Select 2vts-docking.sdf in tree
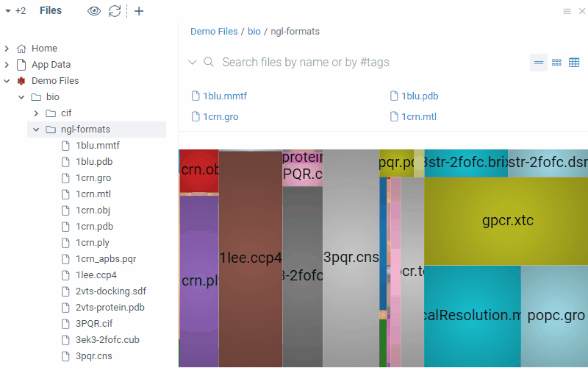Screen dimensions: 588x368 click(111, 291)
